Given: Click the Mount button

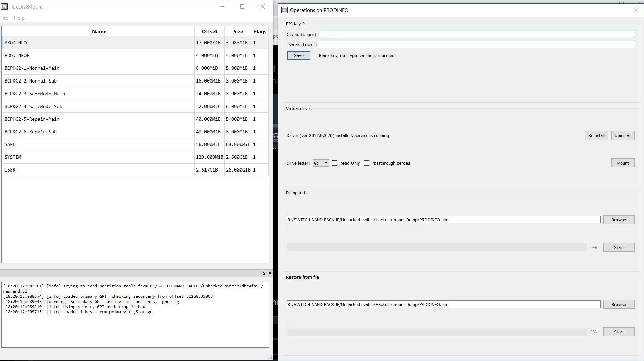Looking at the screenshot, I should coord(623,163).
